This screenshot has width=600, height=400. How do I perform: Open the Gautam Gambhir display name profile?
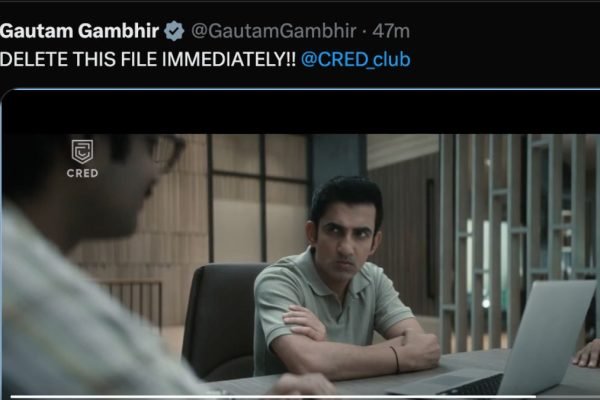click(x=79, y=31)
